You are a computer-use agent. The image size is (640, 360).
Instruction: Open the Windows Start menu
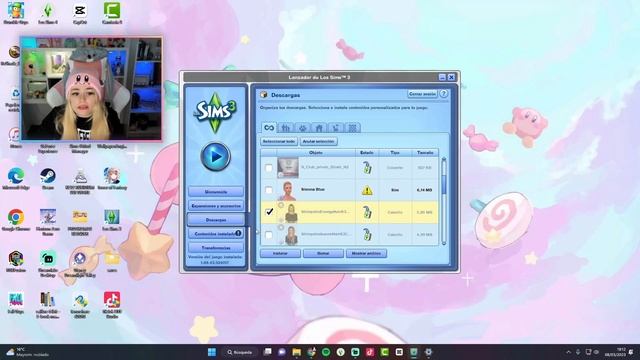tap(212, 352)
